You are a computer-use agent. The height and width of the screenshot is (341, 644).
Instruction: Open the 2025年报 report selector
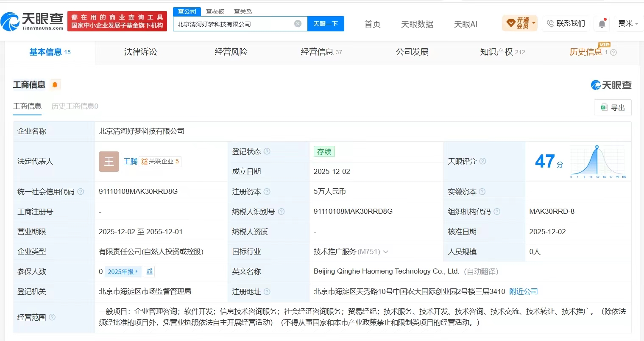pyautogui.click(x=123, y=271)
